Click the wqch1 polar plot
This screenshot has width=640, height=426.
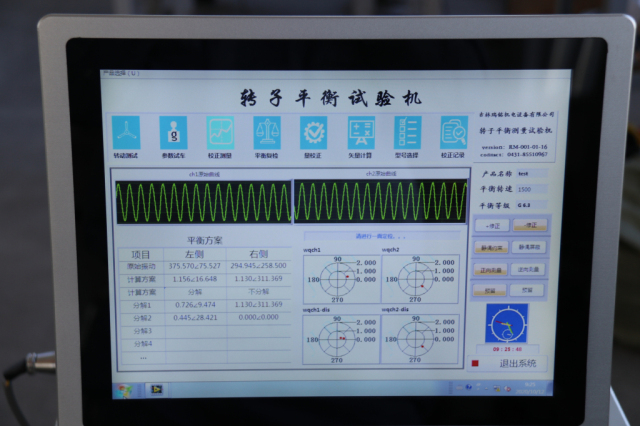pos(340,279)
